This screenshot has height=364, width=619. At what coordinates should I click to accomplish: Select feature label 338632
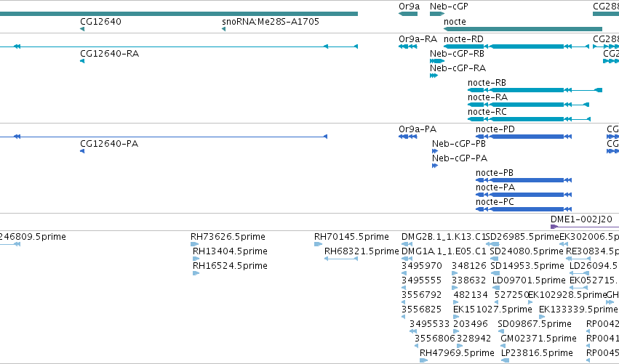[469, 280]
